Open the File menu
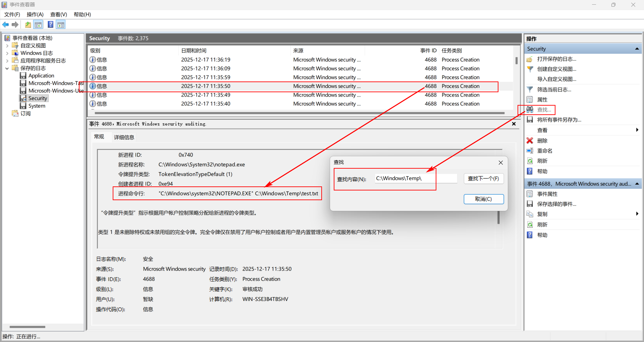Image resolution: width=644 pixels, height=342 pixels. click(x=12, y=14)
